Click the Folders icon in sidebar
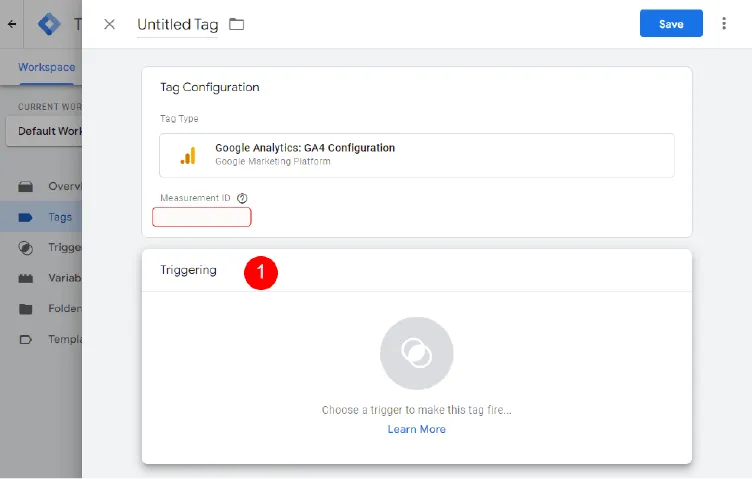 (26, 309)
